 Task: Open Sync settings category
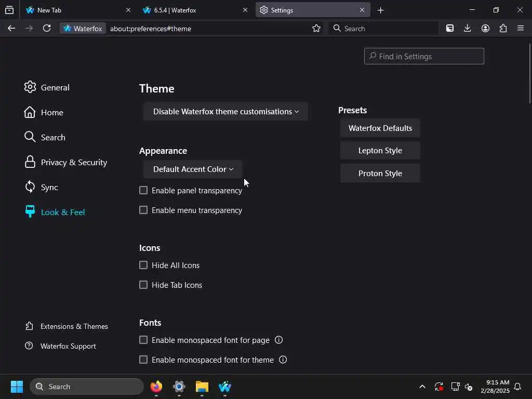(x=41, y=187)
